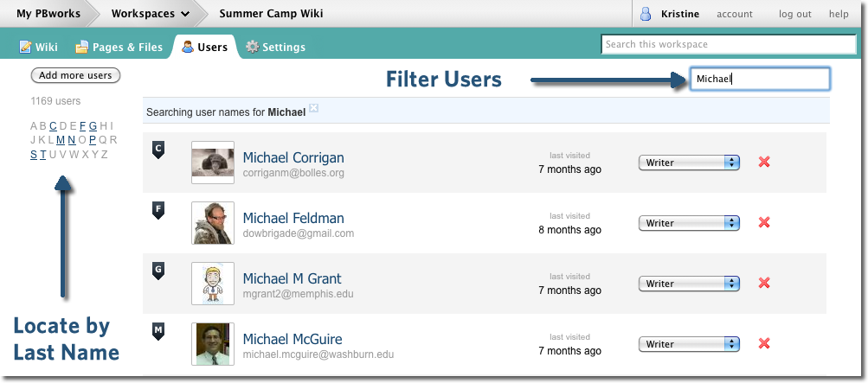Remove Michael Corrigan with red X icon
This screenshot has height=383, width=868.
click(763, 163)
